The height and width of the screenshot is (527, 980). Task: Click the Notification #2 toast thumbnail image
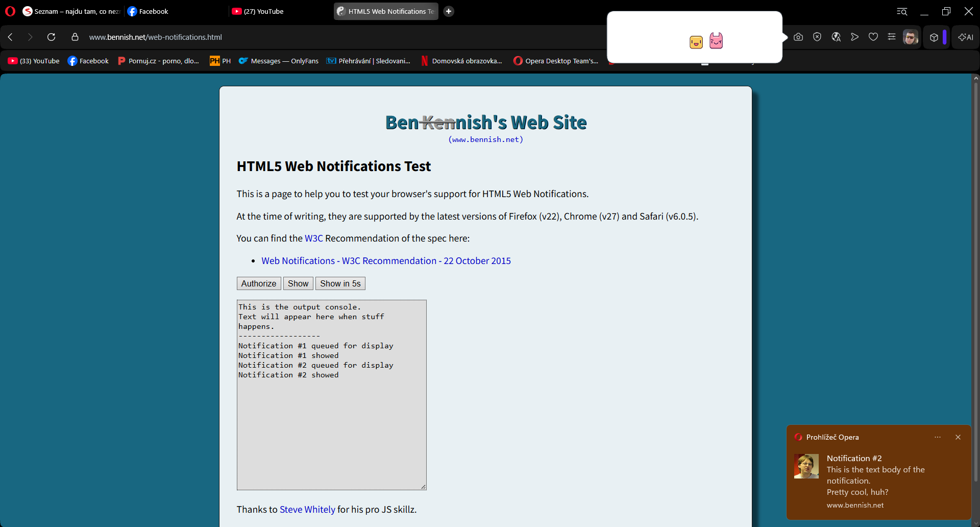[x=806, y=466]
